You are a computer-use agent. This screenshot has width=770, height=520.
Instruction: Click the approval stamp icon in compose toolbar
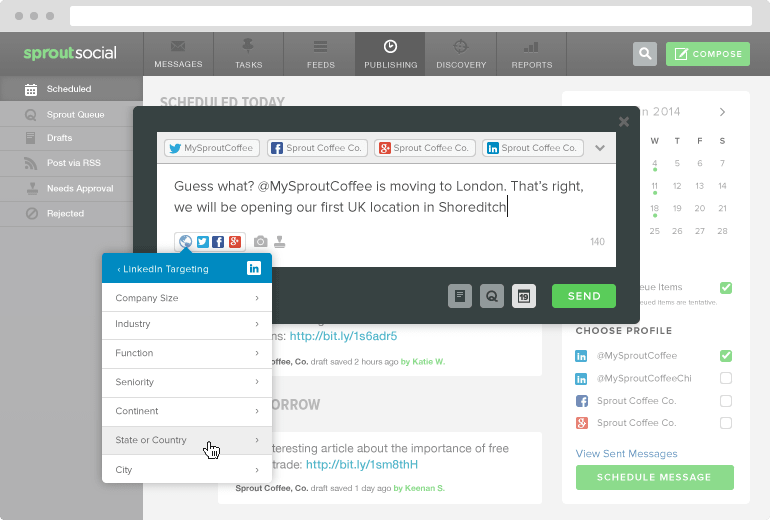(x=279, y=242)
